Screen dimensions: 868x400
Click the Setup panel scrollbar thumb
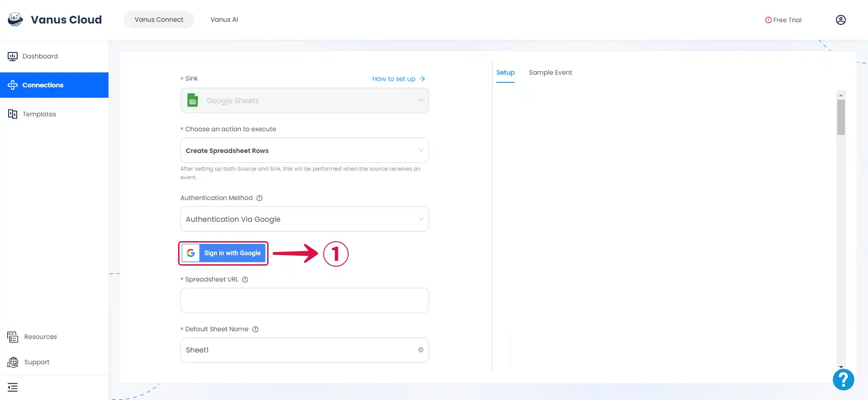pos(841,117)
